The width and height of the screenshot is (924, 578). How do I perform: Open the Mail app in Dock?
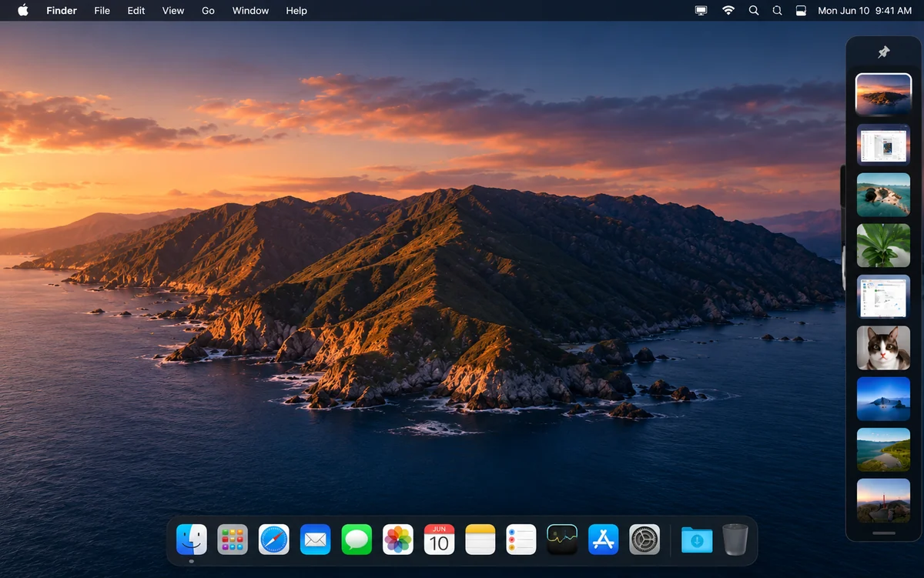click(x=315, y=540)
